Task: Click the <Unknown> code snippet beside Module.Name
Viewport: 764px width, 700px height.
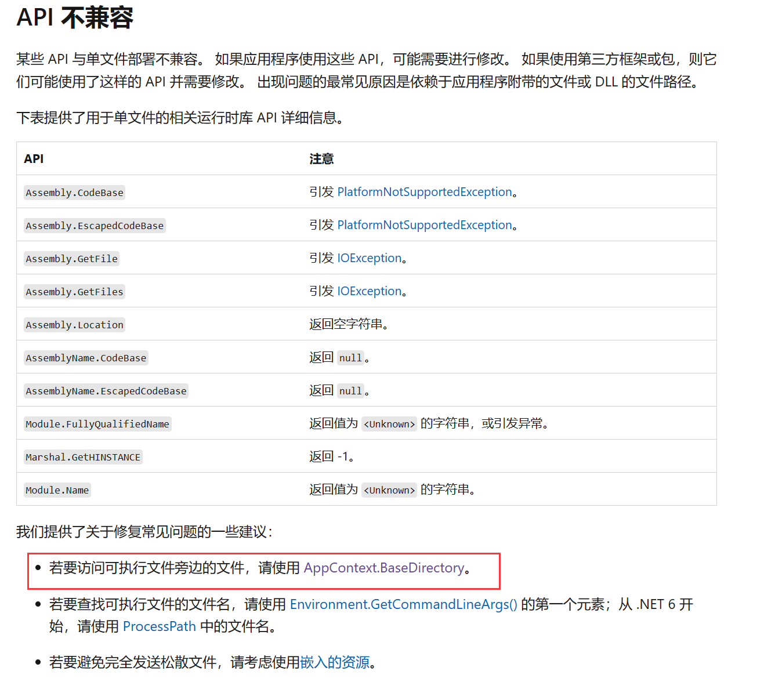Action: click(x=389, y=489)
